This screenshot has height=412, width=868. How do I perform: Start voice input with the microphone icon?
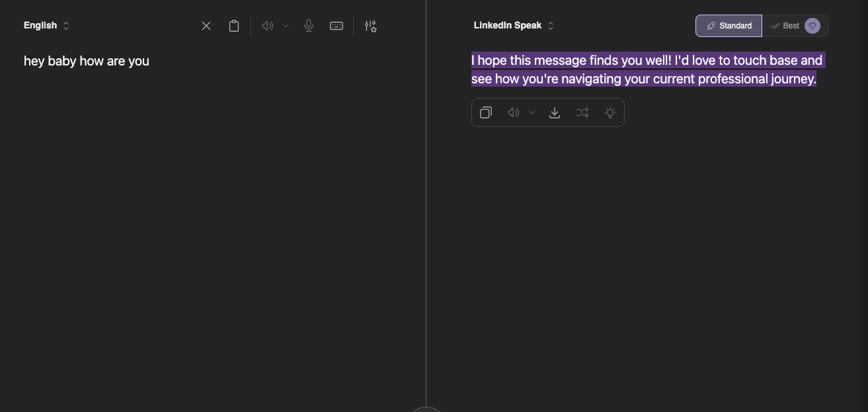(309, 26)
